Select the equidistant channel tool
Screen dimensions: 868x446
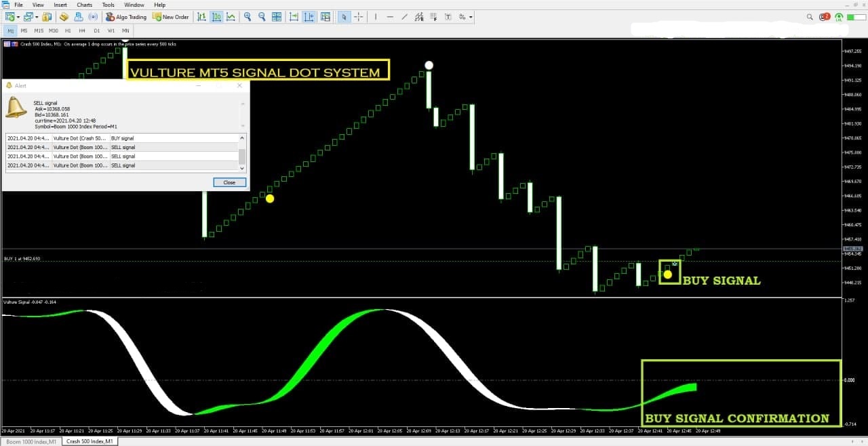(419, 16)
